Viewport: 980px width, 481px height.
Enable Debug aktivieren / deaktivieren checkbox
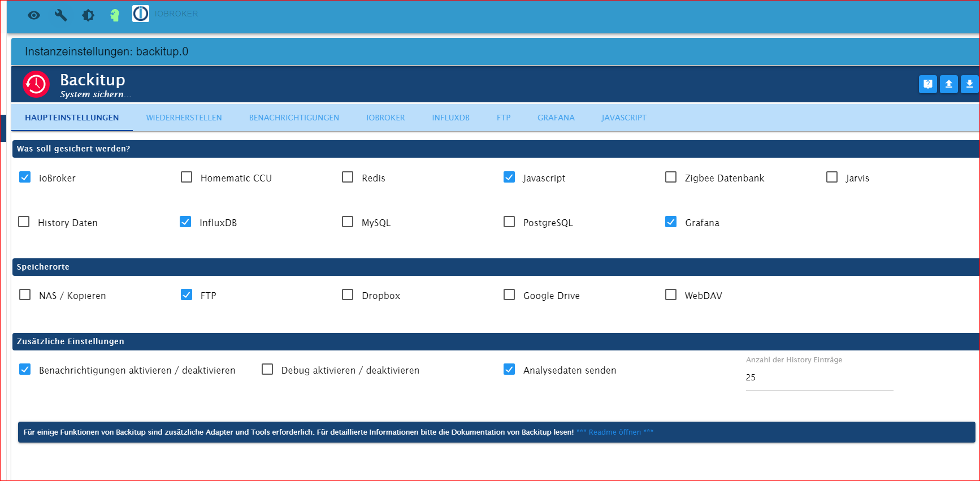coord(267,370)
